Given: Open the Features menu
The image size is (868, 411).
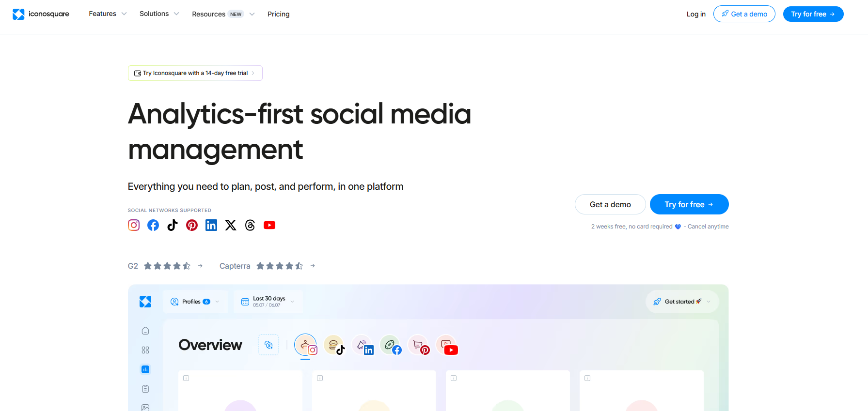Looking at the screenshot, I should 108,14.
